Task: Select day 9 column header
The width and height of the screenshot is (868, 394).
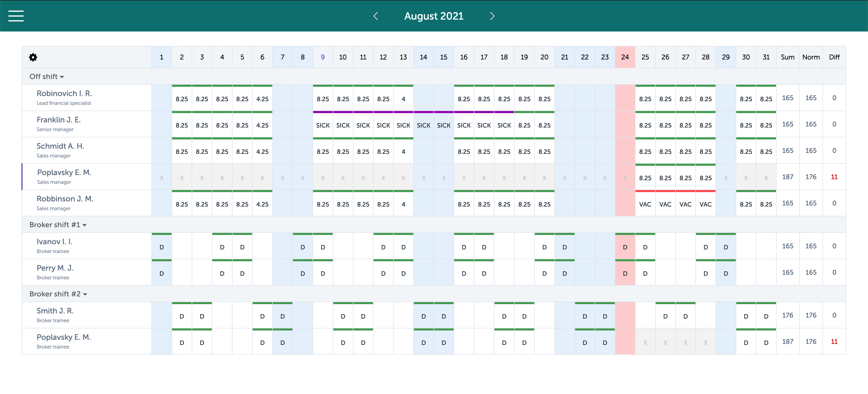Action: [322, 57]
